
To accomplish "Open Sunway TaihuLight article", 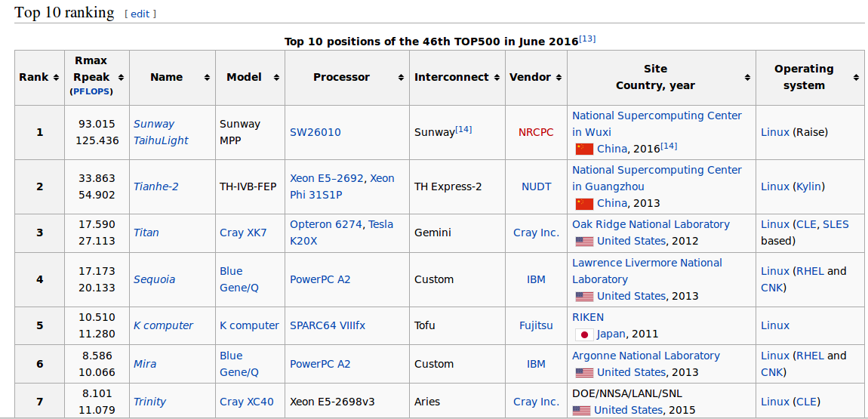I will pyautogui.click(x=161, y=132).
